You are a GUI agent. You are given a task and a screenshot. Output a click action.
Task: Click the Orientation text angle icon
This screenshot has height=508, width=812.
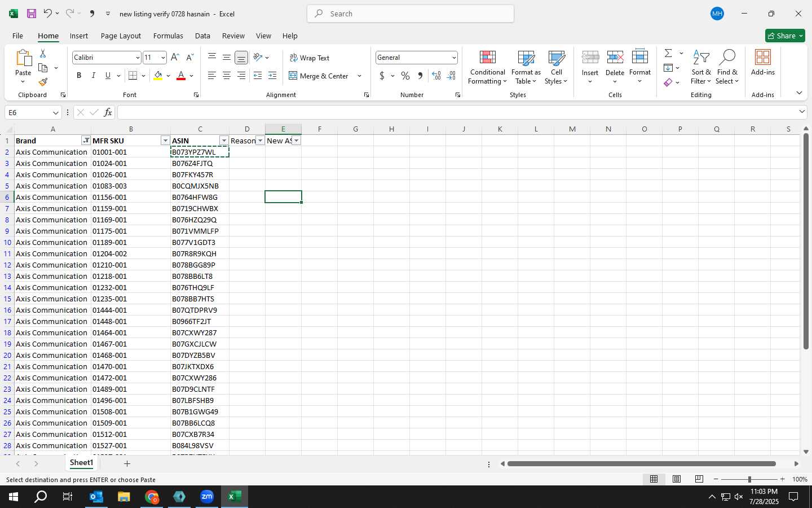pos(258,57)
